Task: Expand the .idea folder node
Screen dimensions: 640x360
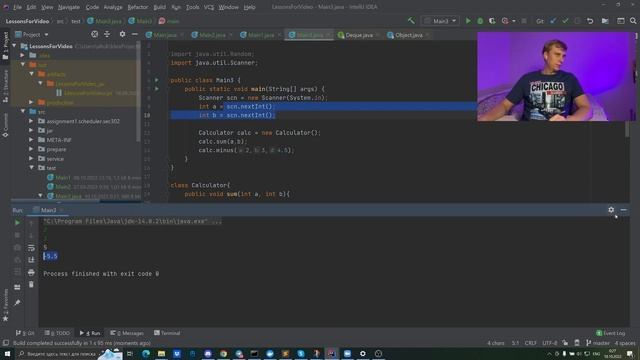Action: (23, 55)
